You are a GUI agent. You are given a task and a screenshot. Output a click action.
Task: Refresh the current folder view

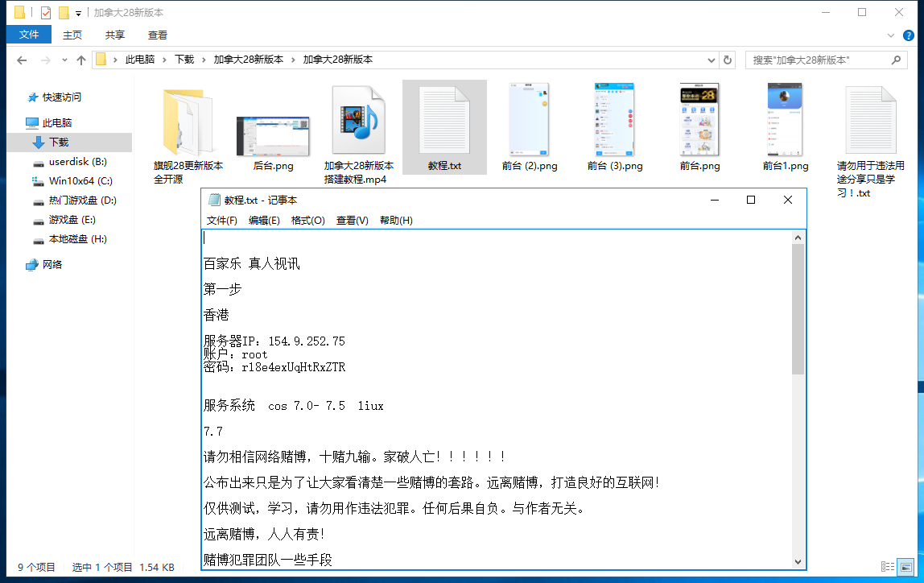(728, 60)
